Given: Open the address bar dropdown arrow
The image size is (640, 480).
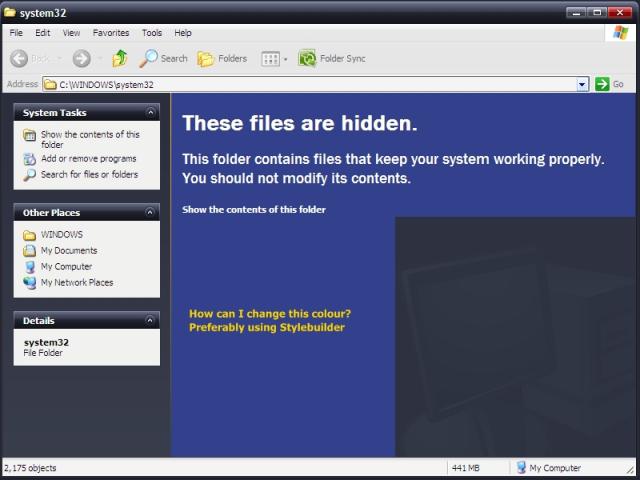Looking at the screenshot, I should 582,84.
